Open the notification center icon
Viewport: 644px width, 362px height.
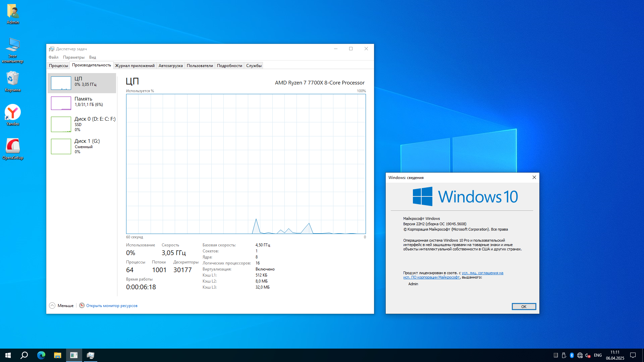[x=633, y=355]
